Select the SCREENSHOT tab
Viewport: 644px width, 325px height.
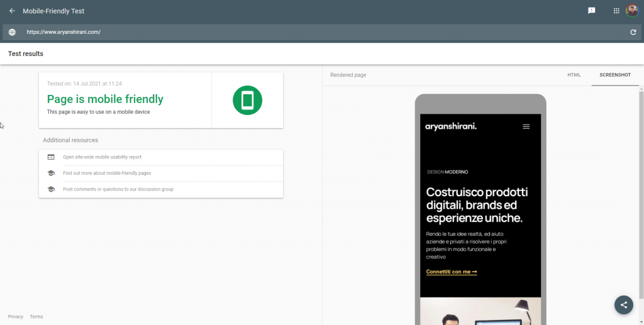pyautogui.click(x=615, y=75)
